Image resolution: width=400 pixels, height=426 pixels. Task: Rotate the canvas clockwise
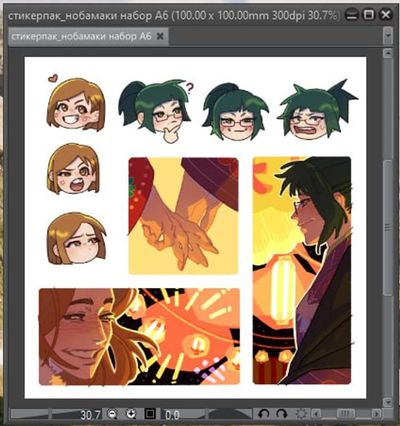pyautogui.click(x=282, y=414)
